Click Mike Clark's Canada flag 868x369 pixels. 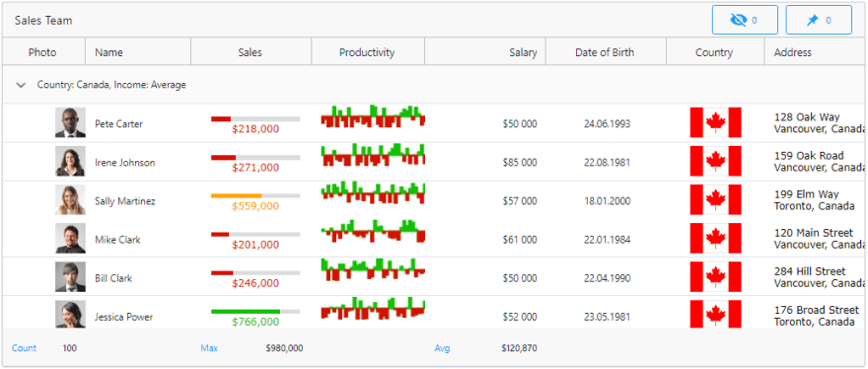click(x=715, y=238)
